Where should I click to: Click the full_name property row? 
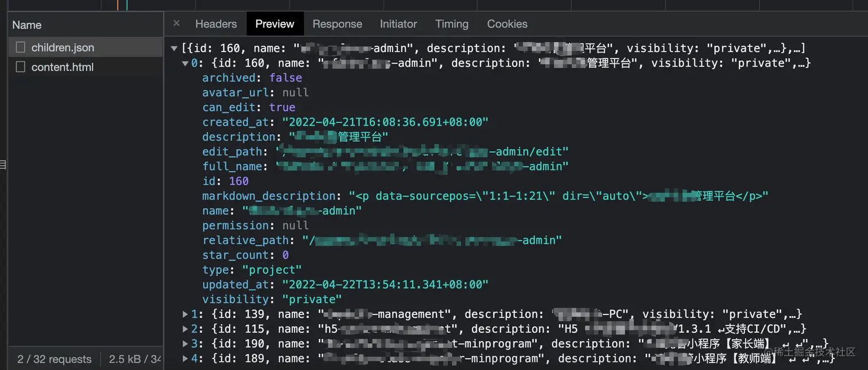click(385, 166)
